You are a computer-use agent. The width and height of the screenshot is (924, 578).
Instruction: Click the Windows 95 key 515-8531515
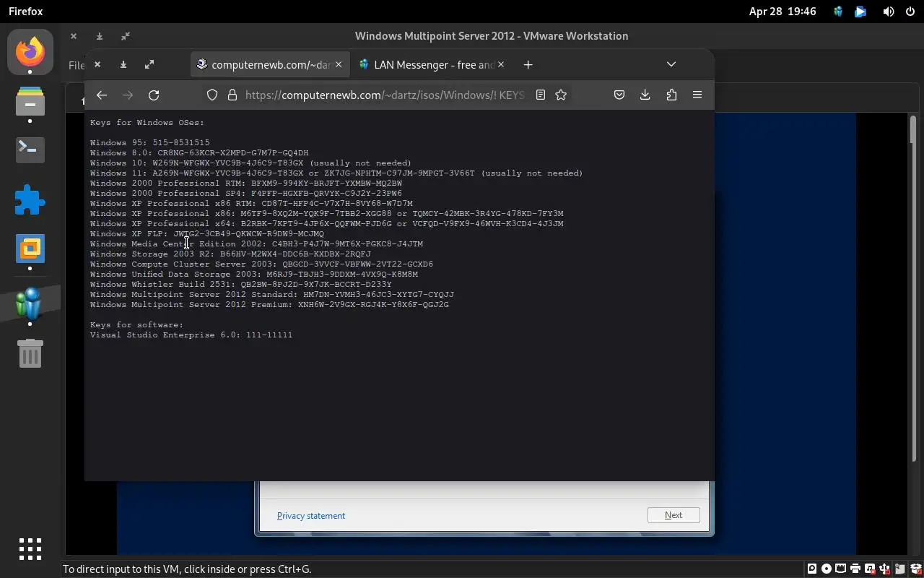point(181,143)
